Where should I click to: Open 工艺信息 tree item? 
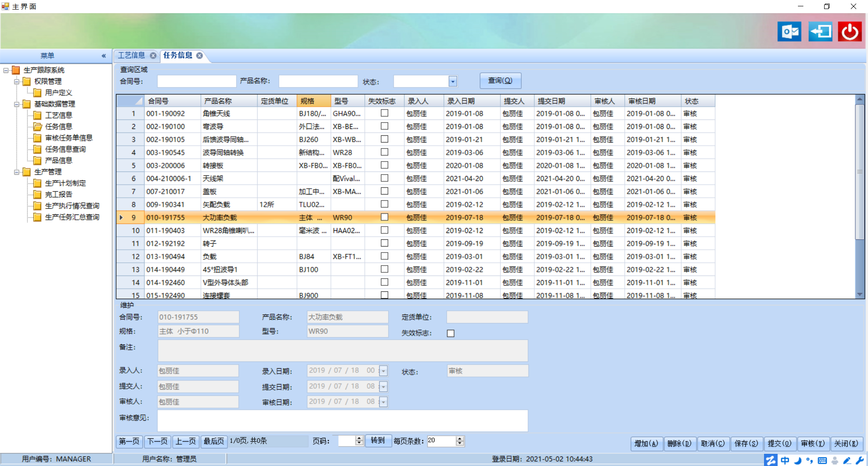coord(58,115)
